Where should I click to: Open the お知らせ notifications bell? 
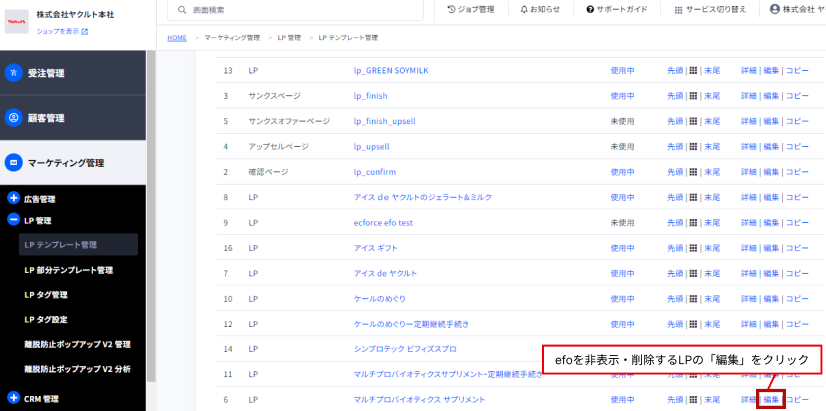540,9
